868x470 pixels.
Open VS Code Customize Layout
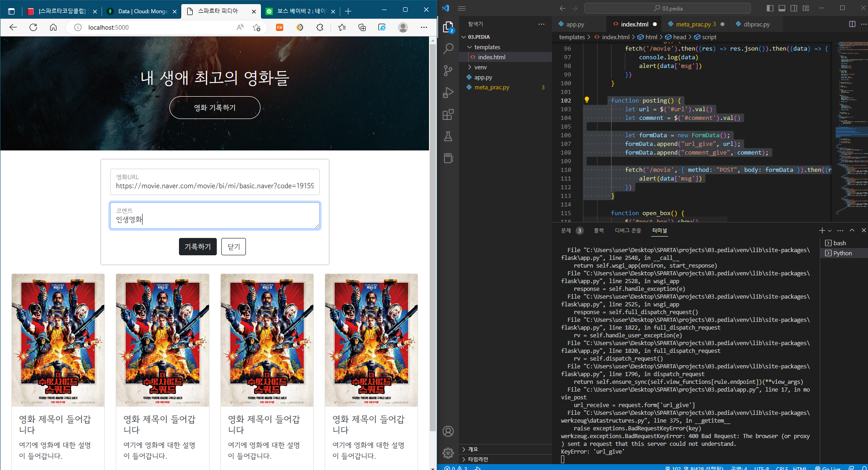tap(806, 8)
